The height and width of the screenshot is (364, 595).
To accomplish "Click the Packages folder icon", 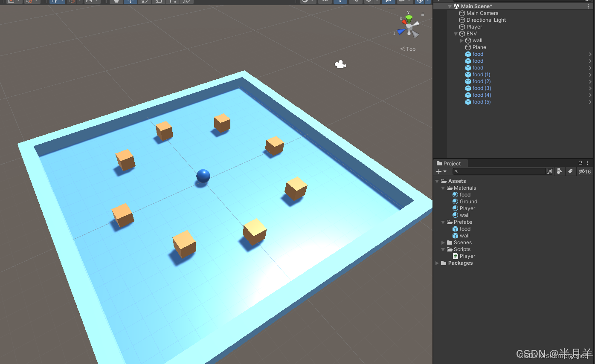I will 444,263.
